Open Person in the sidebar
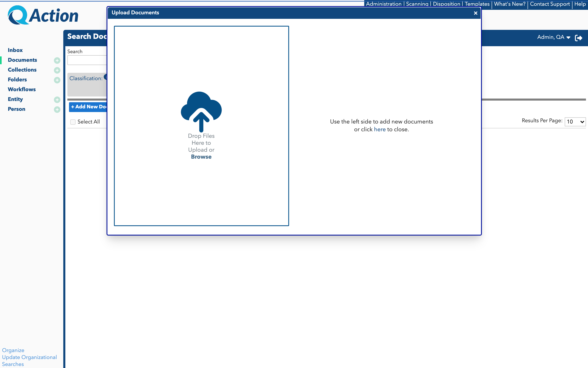The height and width of the screenshot is (368, 588). coord(17,109)
